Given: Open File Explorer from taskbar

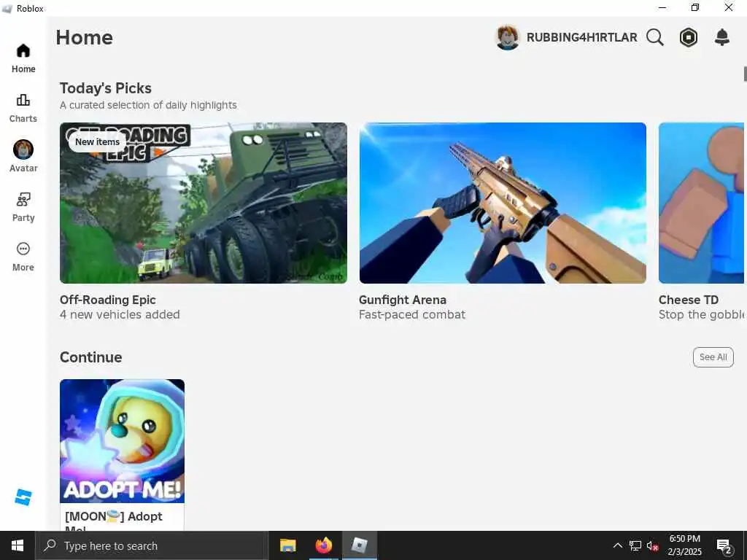Looking at the screenshot, I should pyautogui.click(x=287, y=545).
